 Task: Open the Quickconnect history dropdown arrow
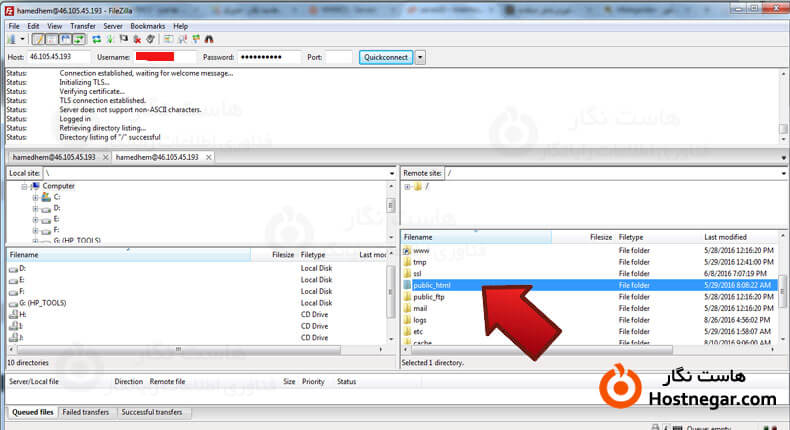420,57
